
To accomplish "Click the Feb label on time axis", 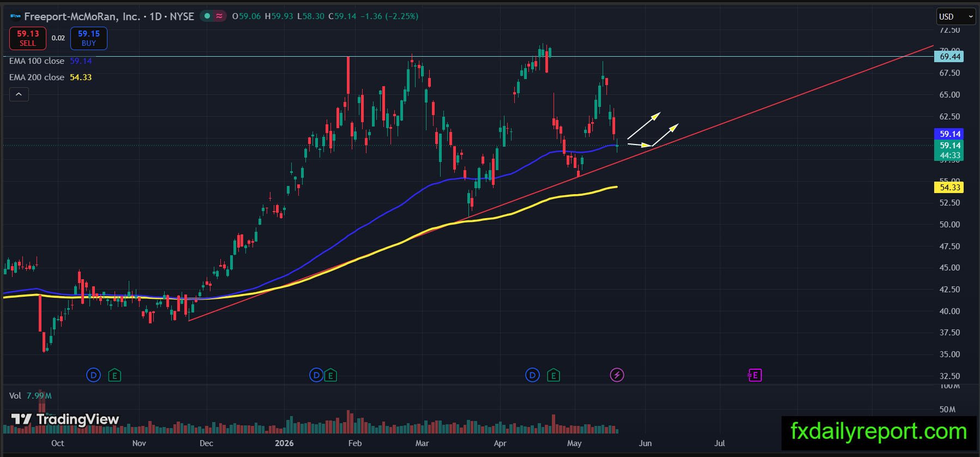I will 355,443.
